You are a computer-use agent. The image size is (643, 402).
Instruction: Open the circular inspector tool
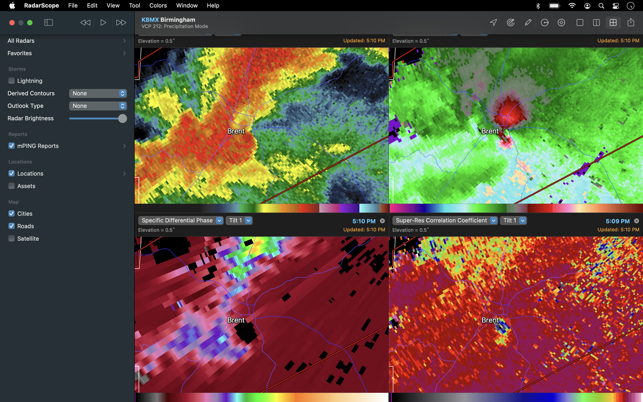coord(561,23)
